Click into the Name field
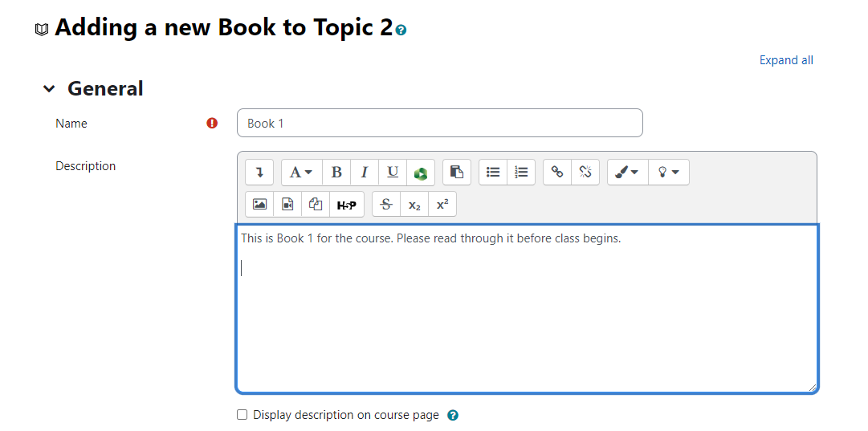Screen dimensions: 868x431 (x=439, y=123)
